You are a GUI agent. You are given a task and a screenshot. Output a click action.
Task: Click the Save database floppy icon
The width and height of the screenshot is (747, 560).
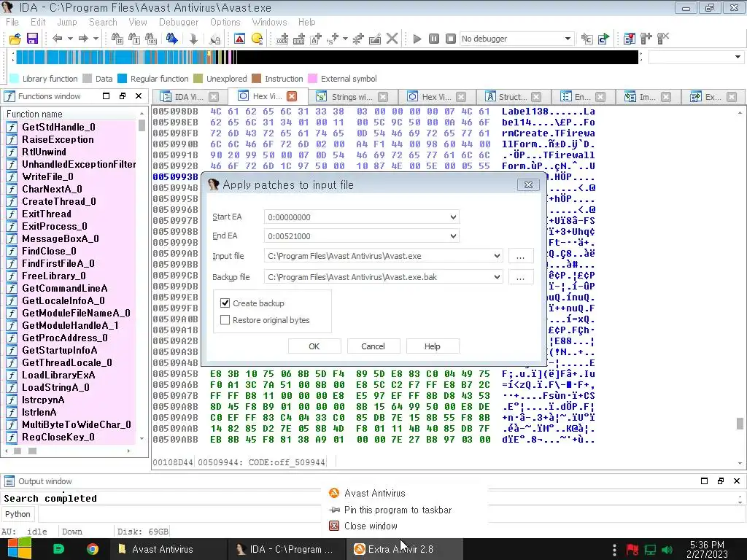point(32,39)
